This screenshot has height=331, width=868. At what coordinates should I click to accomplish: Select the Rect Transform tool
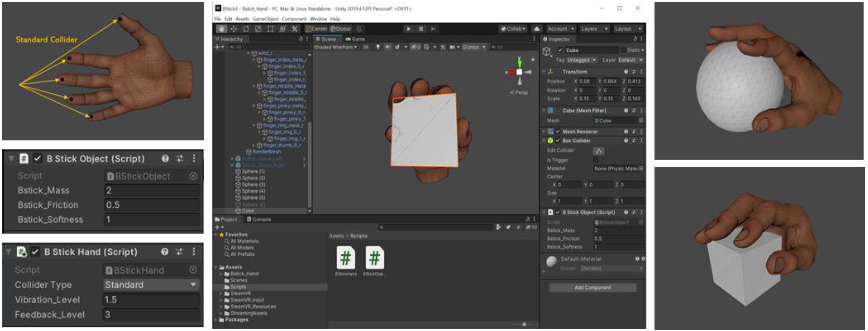[270, 29]
